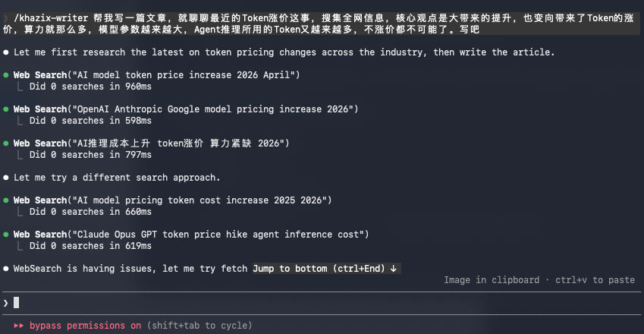
Task: Click green bullet beside OpenAI Anthropic Google search
Action: click(6, 109)
